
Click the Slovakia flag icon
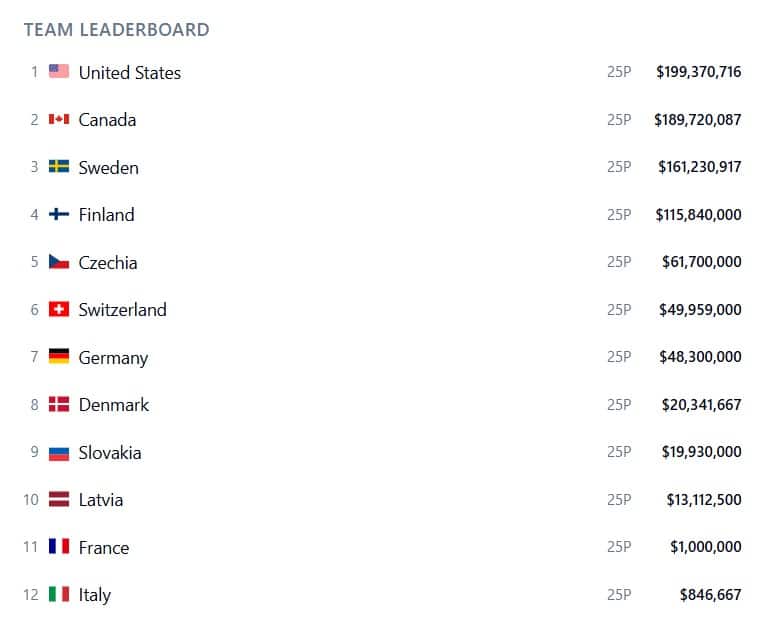(59, 452)
